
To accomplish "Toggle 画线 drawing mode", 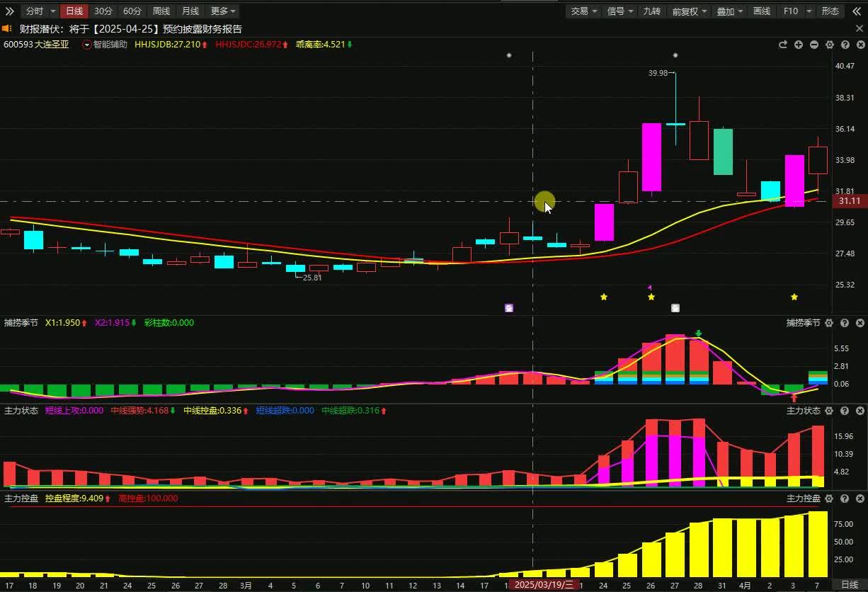I will point(762,11).
